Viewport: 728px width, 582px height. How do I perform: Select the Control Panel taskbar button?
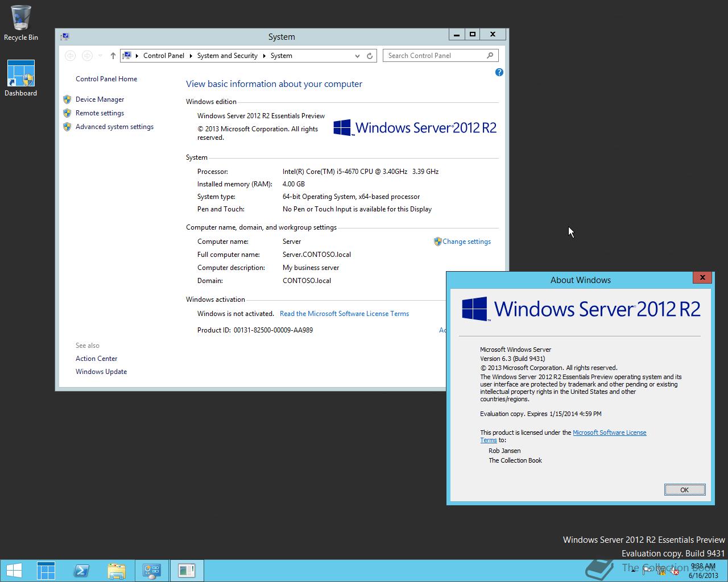click(151, 571)
